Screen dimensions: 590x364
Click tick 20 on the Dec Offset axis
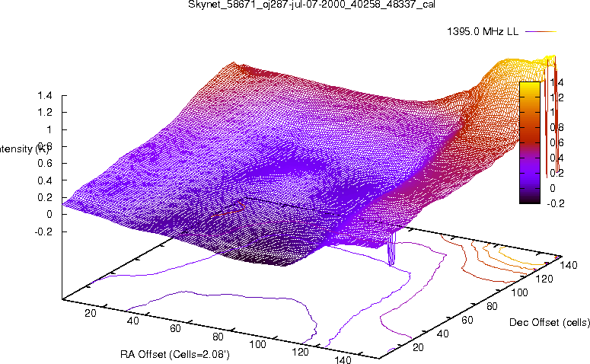click(418, 347)
